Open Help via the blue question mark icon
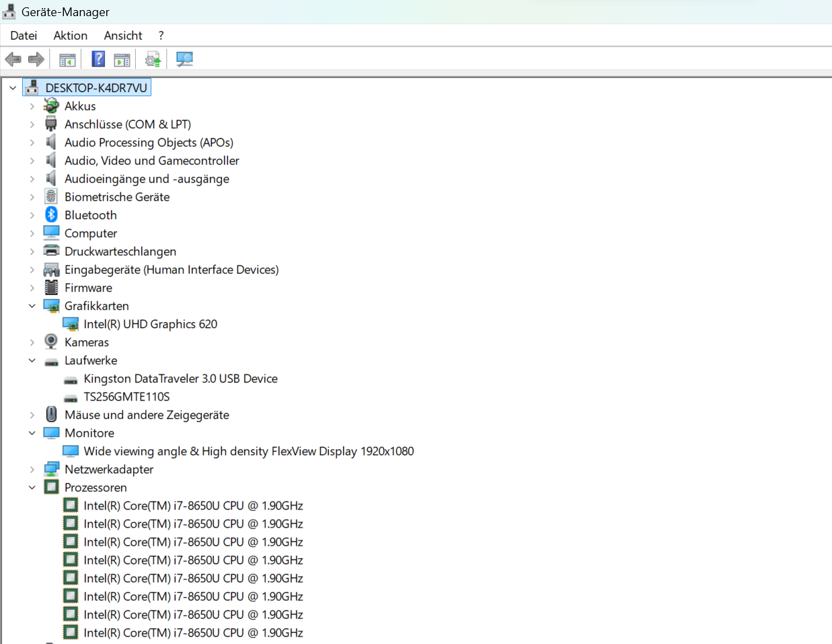Viewport: 832px width, 644px height. click(98, 59)
